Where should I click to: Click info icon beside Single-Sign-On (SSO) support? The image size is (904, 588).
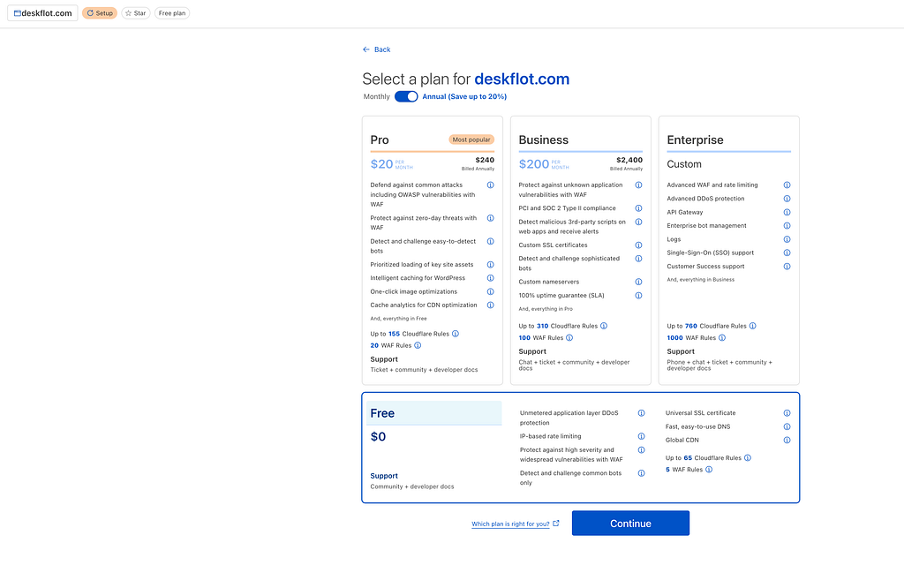pyautogui.click(x=787, y=253)
